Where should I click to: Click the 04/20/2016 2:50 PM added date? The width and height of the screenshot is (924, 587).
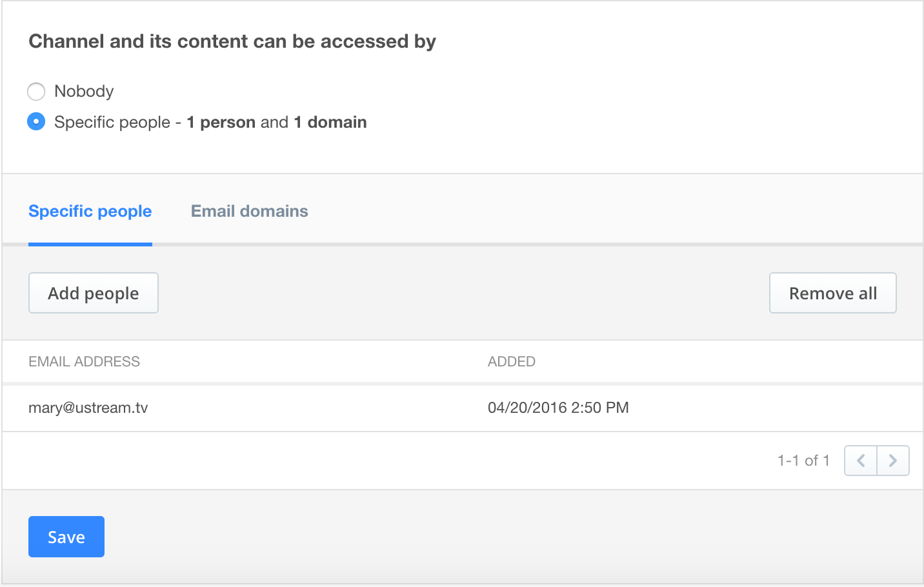tap(558, 408)
